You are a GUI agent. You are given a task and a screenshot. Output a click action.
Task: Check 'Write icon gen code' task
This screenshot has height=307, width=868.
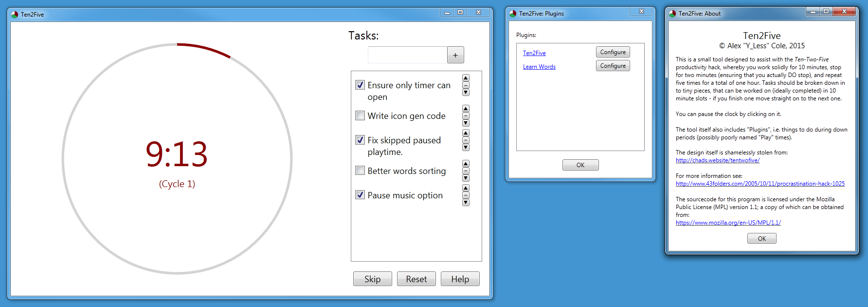pos(360,115)
